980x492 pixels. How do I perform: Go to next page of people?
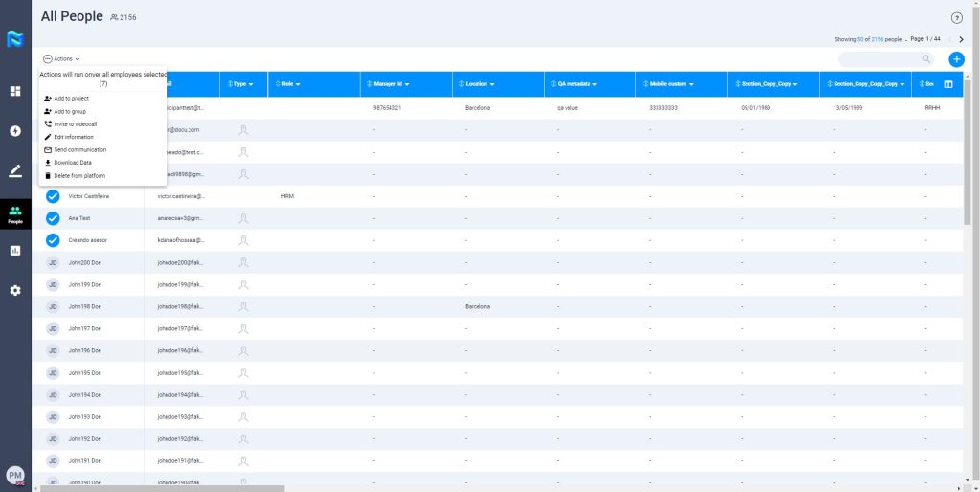[961, 39]
